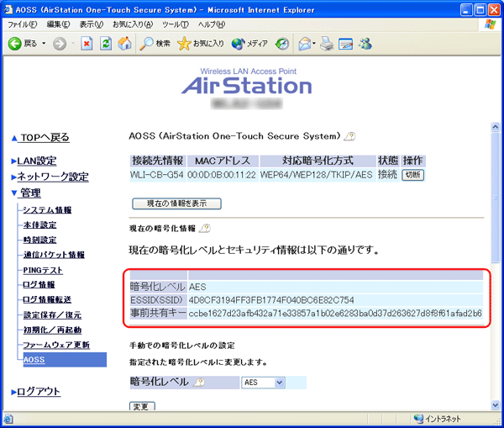Open the ツール(T) menu

176,24
